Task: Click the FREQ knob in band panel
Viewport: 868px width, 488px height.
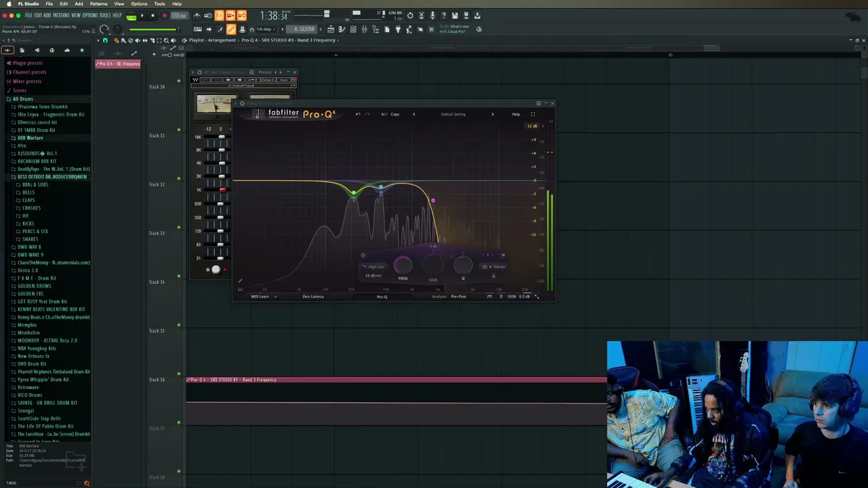Action: point(403,265)
